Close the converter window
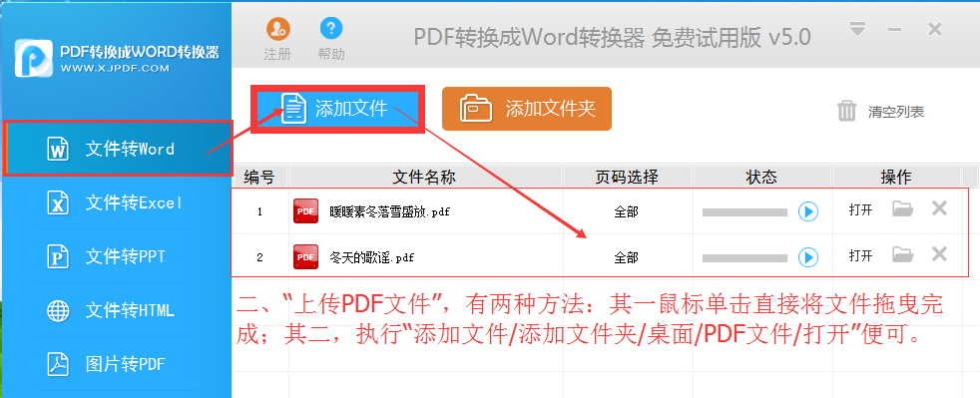Viewport: 980px width, 398px height. pyautogui.click(x=934, y=29)
